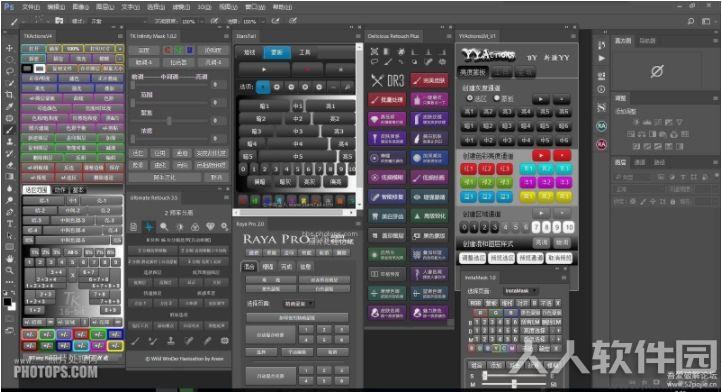Select the Clone Stamp tool
Image resolution: width=722 pixels, height=392 pixels.
9,141
